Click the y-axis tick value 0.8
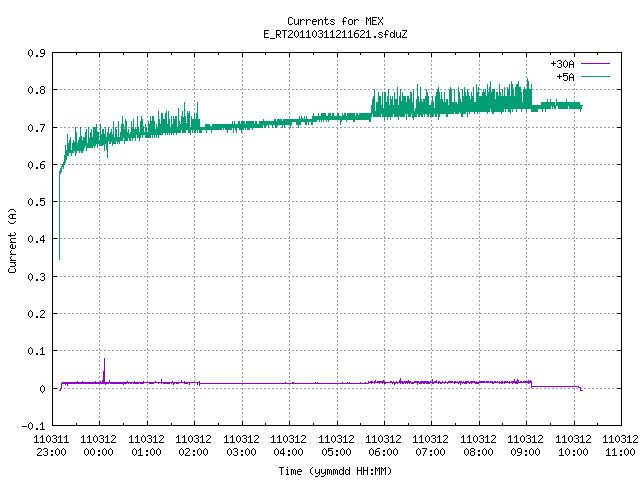This screenshot has width=640, height=480. (37, 90)
